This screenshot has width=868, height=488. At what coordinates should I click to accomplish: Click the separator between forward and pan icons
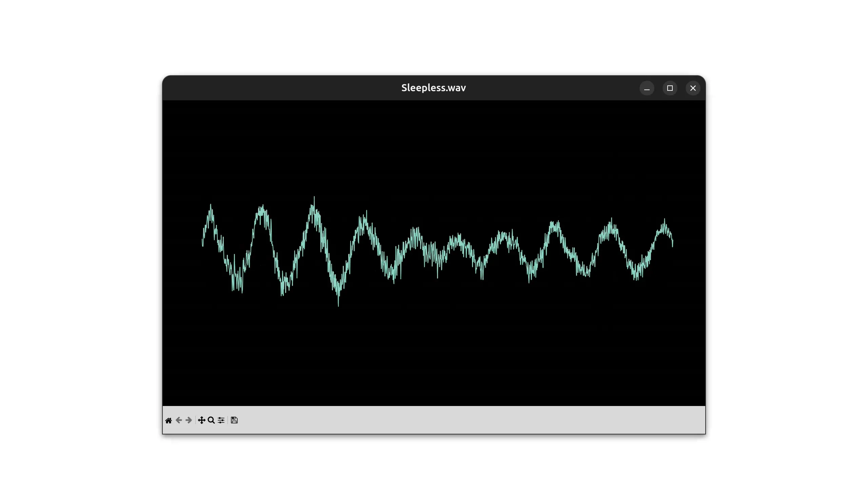(x=195, y=421)
